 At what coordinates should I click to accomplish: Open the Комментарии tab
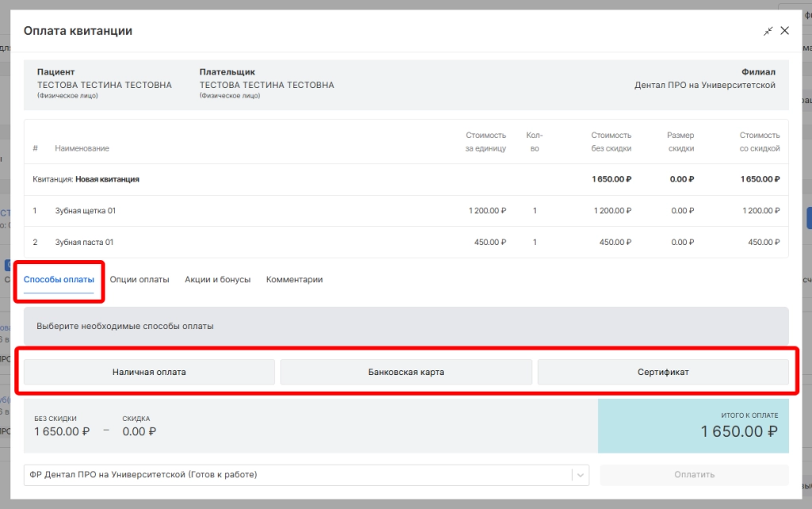click(x=294, y=280)
